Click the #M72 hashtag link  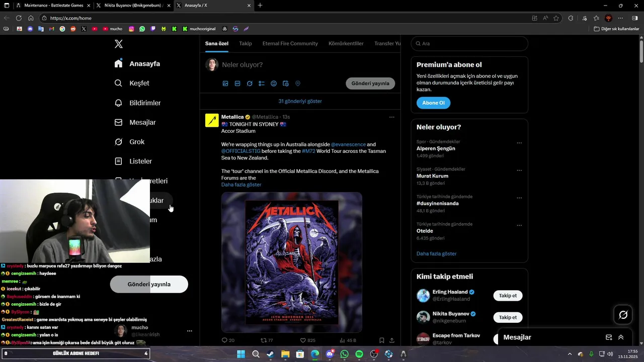[x=308, y=151]
